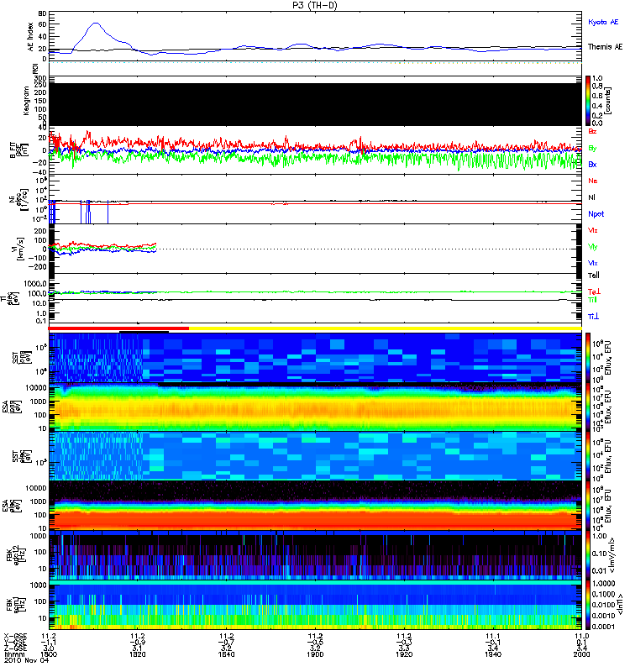The width and height of the screenshot is (630, 672).
Task: Click the AE Index axis label
Action: pos(30,36)
